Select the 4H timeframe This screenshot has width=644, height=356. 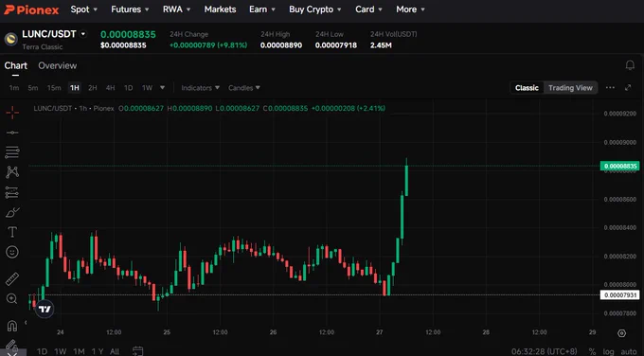110,88
